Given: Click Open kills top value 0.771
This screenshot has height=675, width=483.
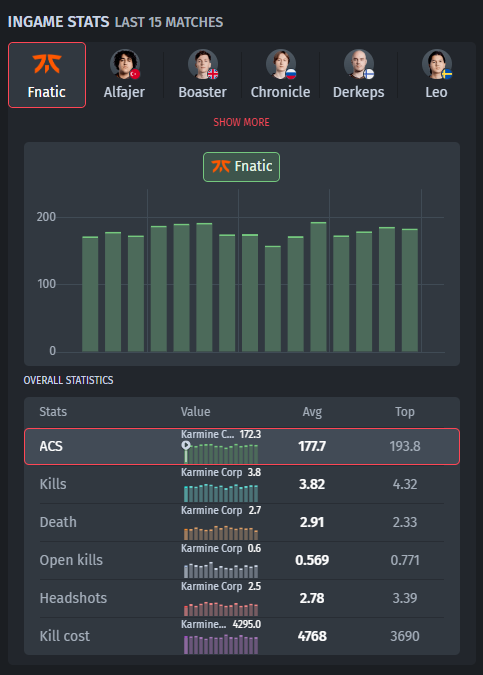Looking at the screenshot, I should point(405,560).
